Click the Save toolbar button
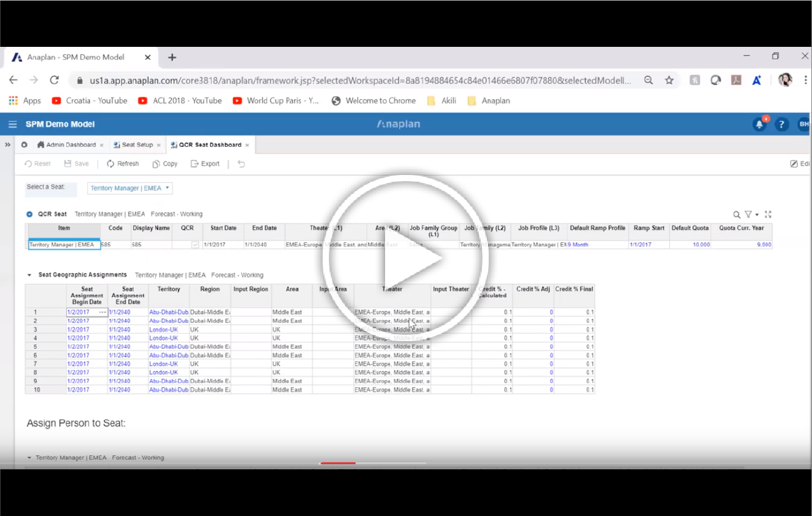The height and width of the screenshot is (516, 812). click(76, 164)
